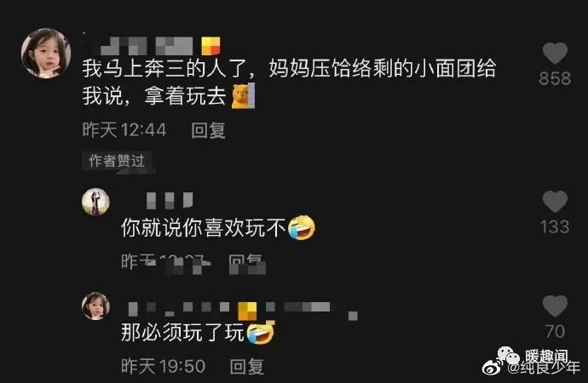The width and height of the screenshot is (588, 383).
Task: Open the blurred username above 那必须玩了玩
Action: 242,309
